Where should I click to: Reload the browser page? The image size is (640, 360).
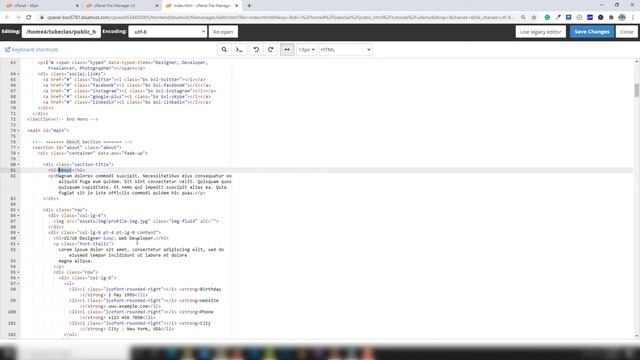pyautogui.click(x=29, y=17)
